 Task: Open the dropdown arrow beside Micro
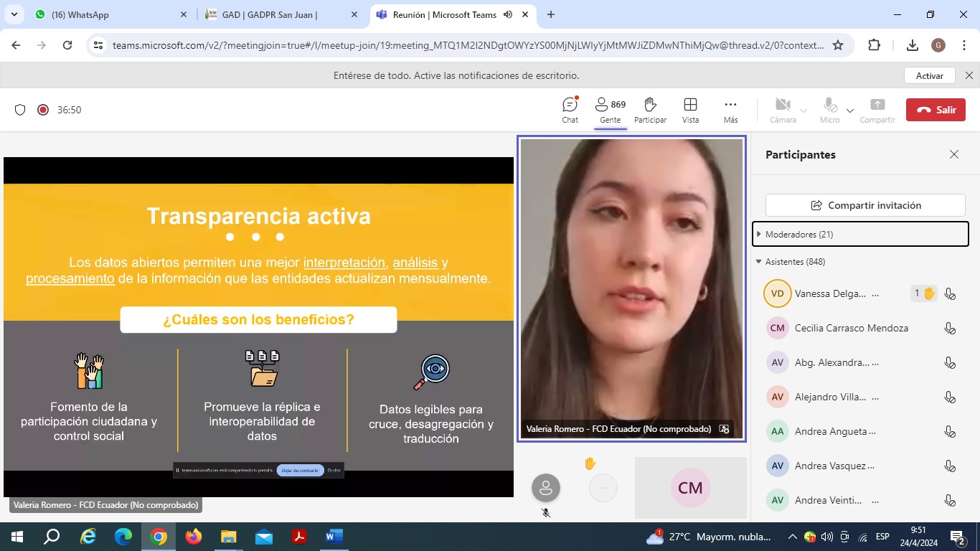pyautogui.click(x=850, y=110)
